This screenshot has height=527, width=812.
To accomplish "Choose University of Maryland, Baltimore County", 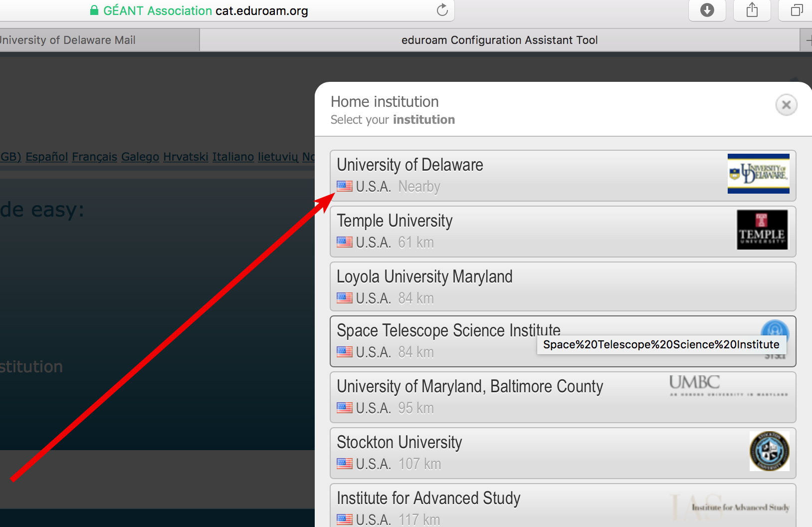I will (x=563, y=397).
